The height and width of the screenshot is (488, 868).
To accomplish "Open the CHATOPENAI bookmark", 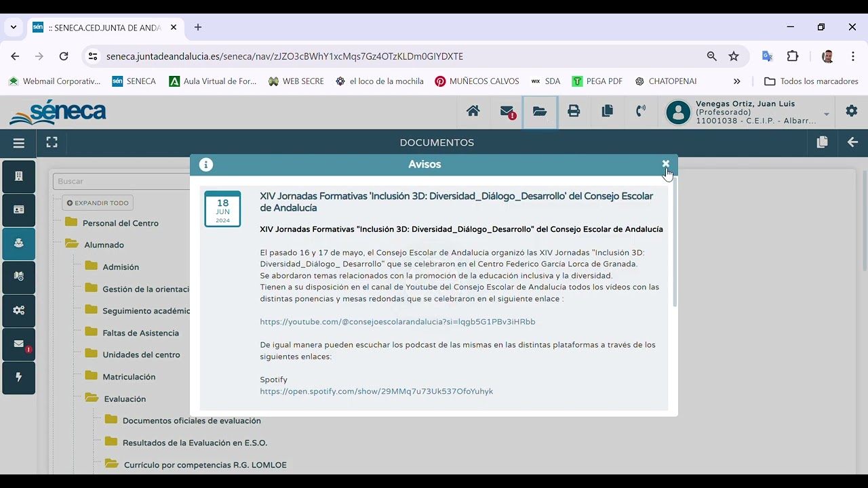I will click(666, 81).
